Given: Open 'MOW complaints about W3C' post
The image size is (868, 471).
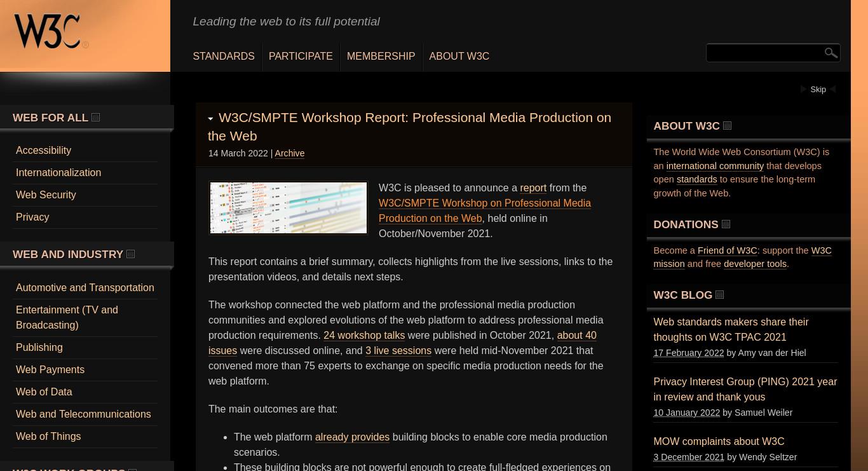Looking at the screenshot, I should click(x=719, y=441).
